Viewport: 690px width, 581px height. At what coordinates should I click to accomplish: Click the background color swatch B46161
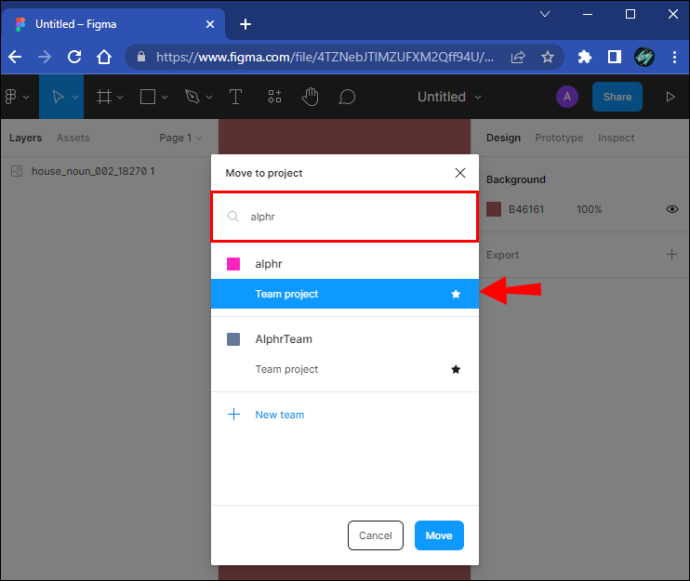pos(493,209)
